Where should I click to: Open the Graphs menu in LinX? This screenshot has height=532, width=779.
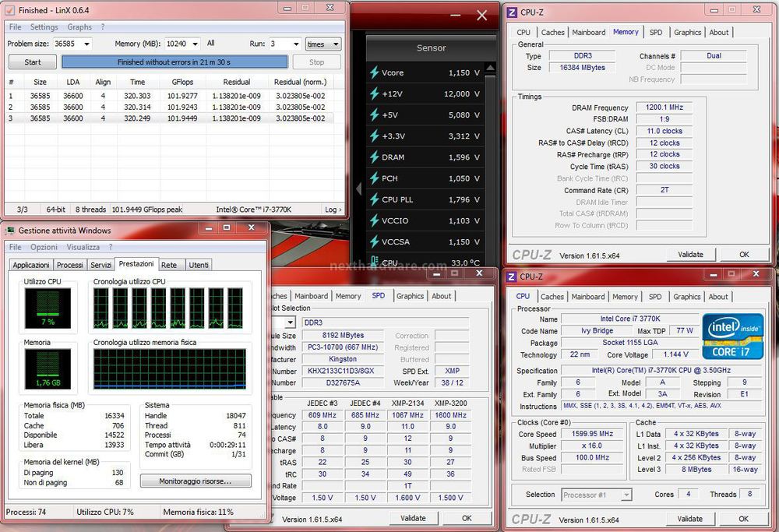pyautogui.click(x=79, y=26)
